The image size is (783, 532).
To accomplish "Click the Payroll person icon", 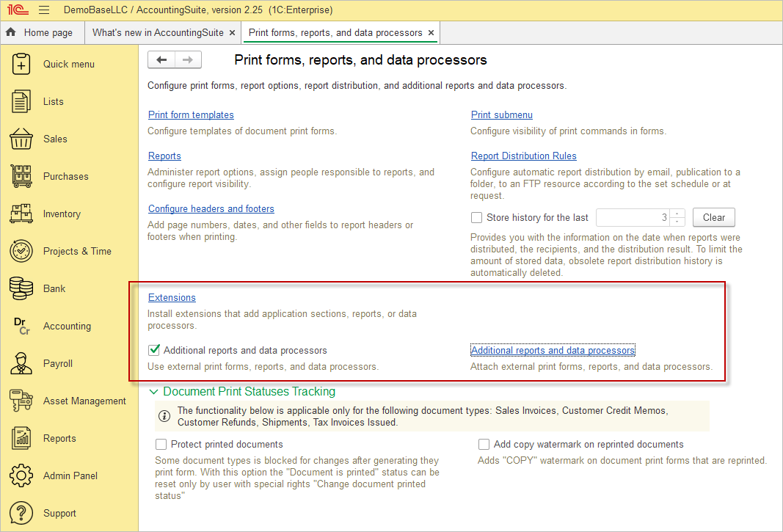I will coord(21,363).
